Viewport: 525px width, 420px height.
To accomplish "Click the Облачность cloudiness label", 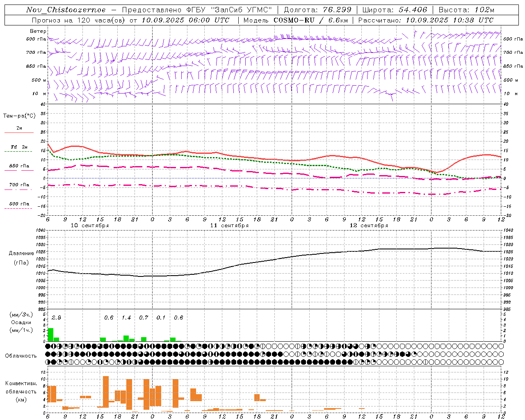I will coord(21,356).
